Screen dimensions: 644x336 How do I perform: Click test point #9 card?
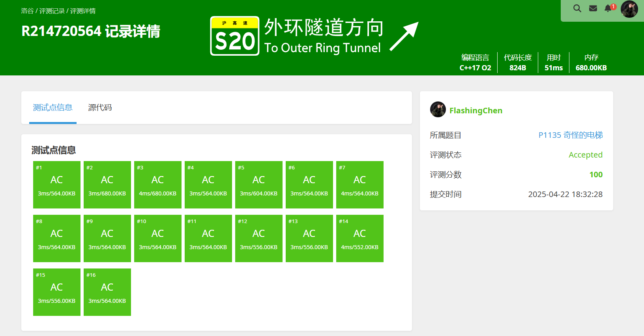[107, 238]
